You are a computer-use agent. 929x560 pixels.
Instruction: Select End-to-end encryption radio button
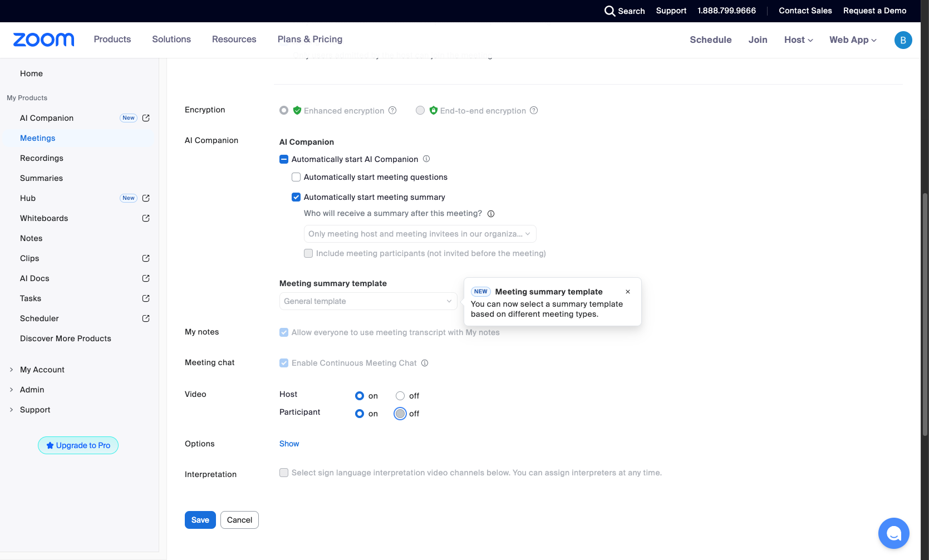pos(420,110)
